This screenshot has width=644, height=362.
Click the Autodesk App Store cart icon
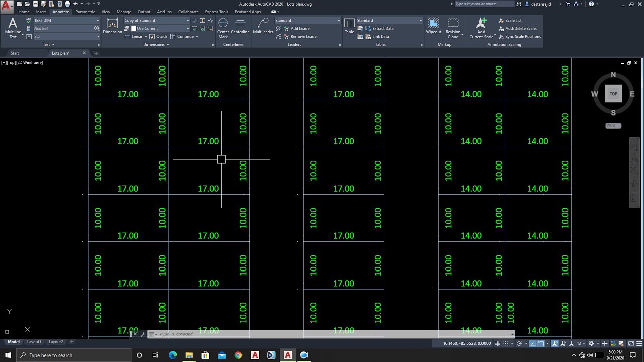(568, 4)
